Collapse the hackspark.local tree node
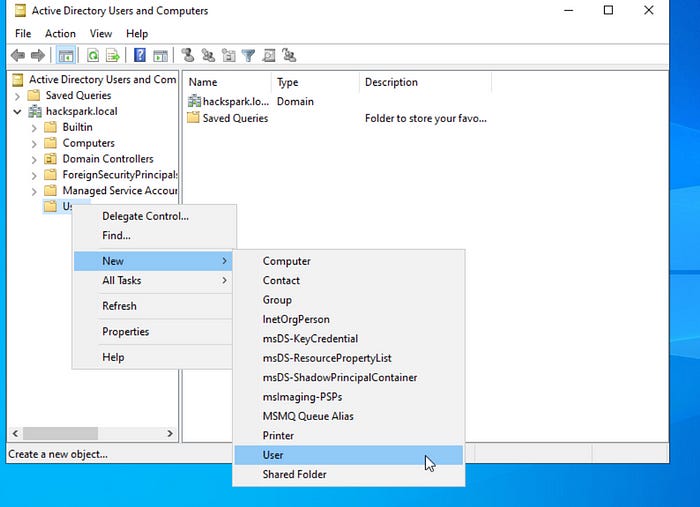The image size is (700, 507). [x=17, y=112]
